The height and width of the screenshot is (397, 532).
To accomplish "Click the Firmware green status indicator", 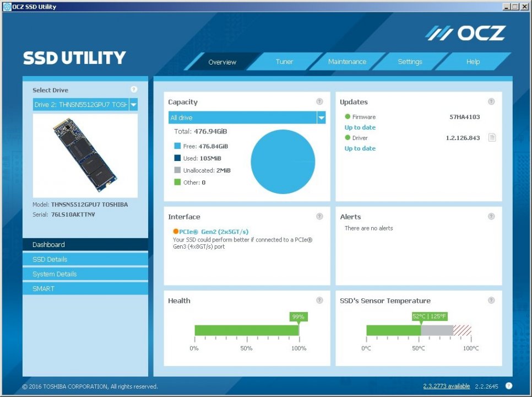I will pos(348,116).
